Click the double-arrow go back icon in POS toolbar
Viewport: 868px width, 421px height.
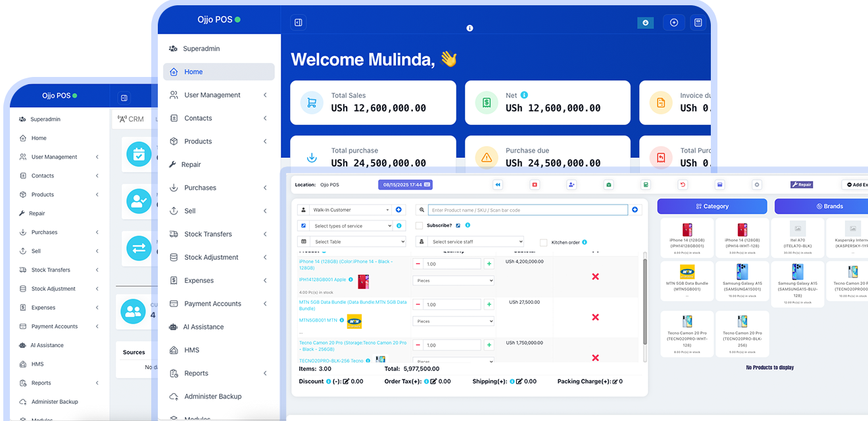click(498, 185)
